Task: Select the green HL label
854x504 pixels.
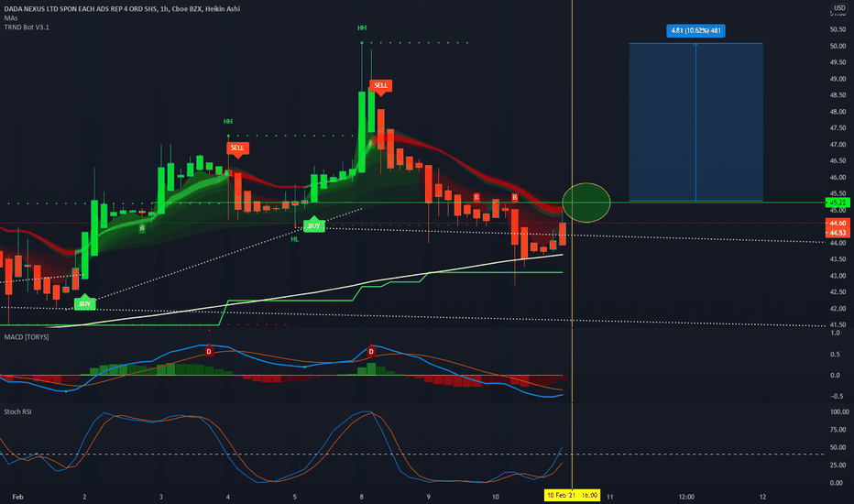Action: click(295, 239)
